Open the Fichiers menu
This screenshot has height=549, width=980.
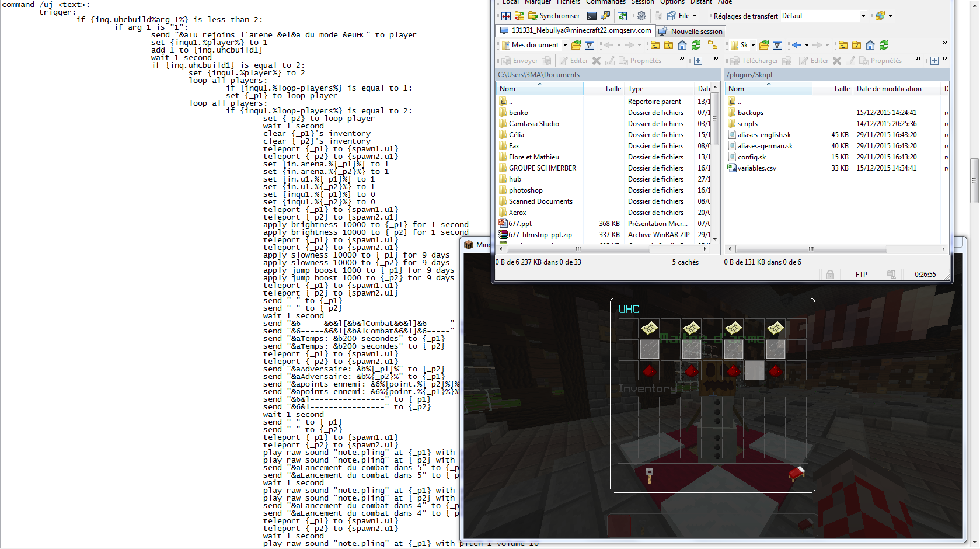tap(569, 2)
